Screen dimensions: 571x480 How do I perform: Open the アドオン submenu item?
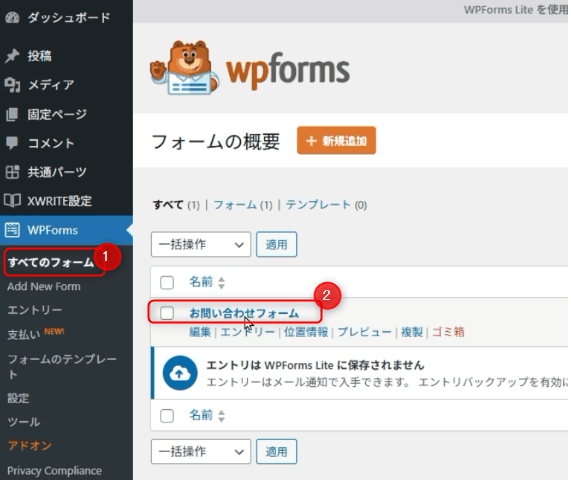coord(29,445)
